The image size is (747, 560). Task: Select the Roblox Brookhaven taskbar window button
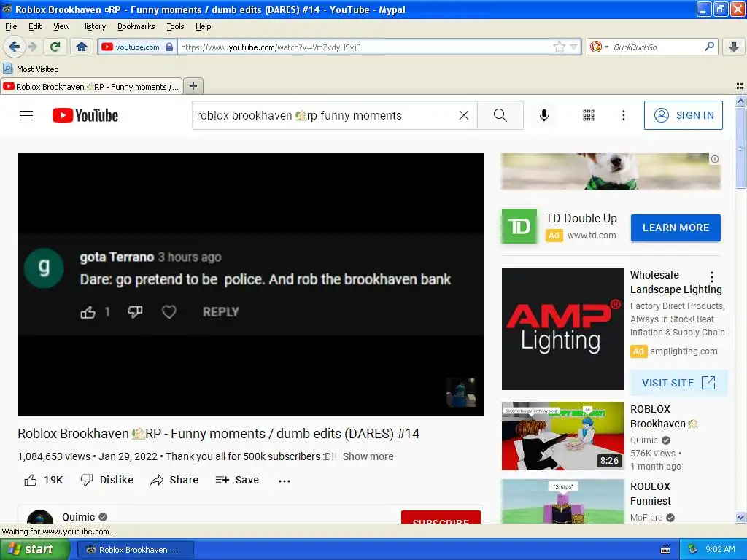point(135,550)
